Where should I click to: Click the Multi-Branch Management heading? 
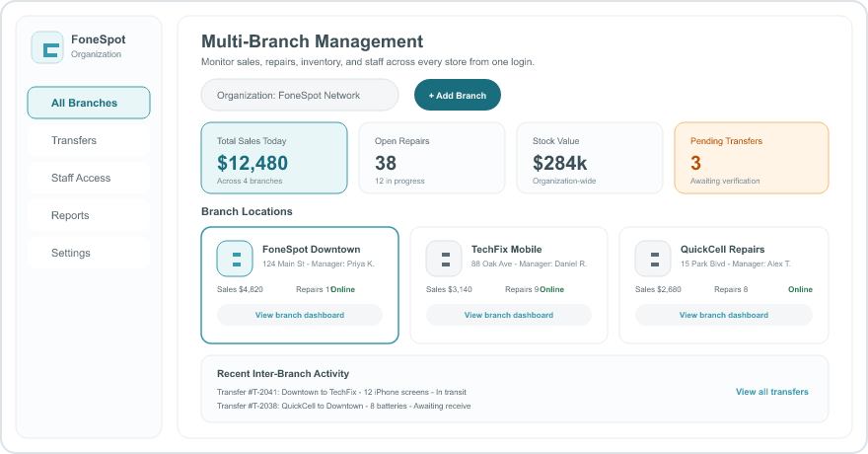tap(313, 41)
